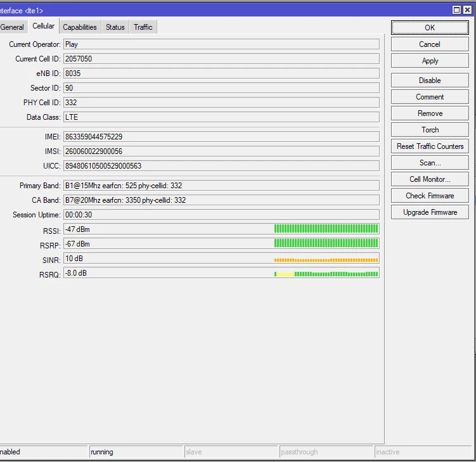This screenshot has width=476, height=462.
Task: Switch to the Traffic tab
Action: [x=143, y=27]
